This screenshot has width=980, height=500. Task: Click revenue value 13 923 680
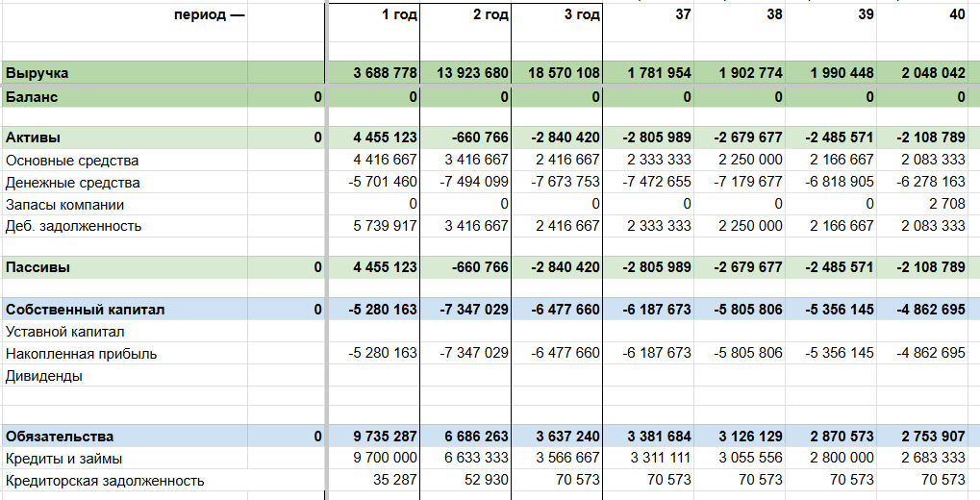coord(465,73)
